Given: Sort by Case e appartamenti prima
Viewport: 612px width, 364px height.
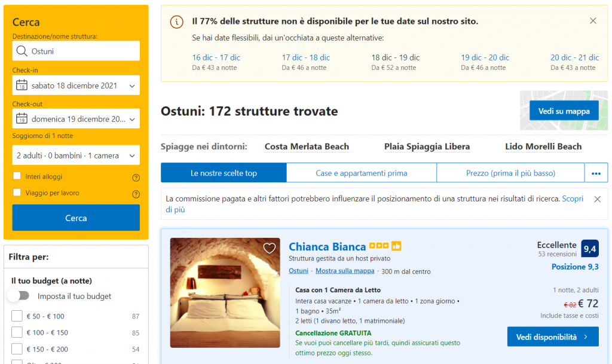Looking at the screenshot, I should (x=361, y=173).
